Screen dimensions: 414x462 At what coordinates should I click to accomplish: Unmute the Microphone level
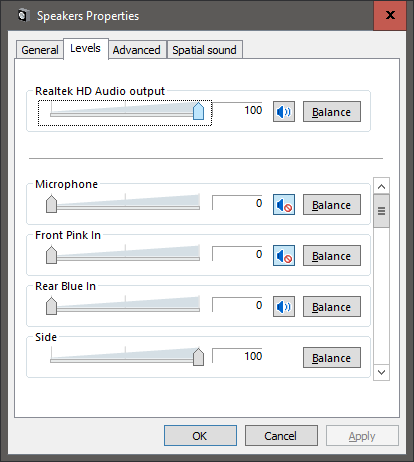click(x=284, y=205)
